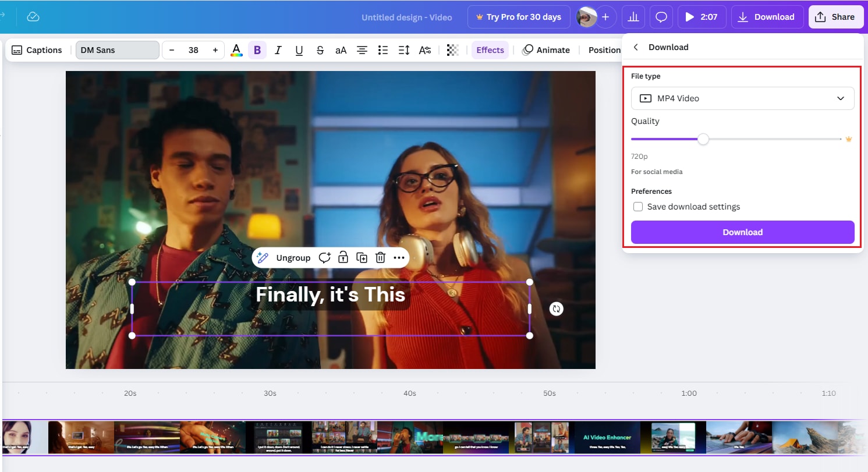Click 30s mark on timeline ruler
Viewport: 868px width, 472px height.
click(270, 393)
